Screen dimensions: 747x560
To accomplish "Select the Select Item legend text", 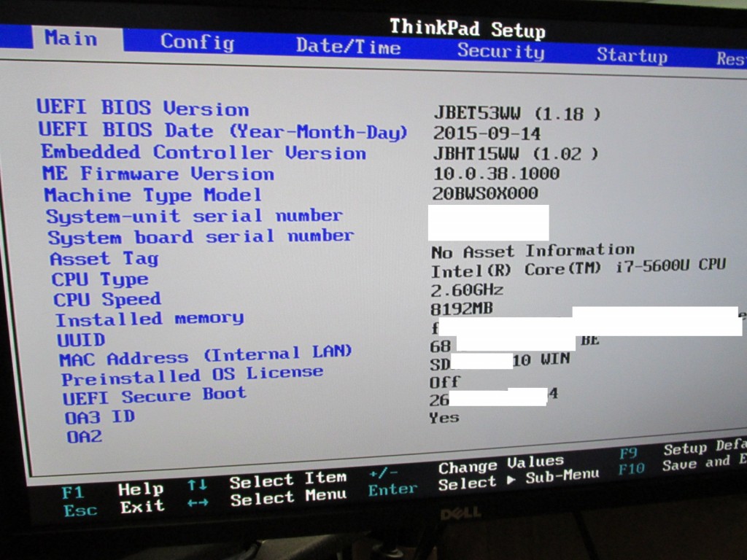I will (288, 481).
